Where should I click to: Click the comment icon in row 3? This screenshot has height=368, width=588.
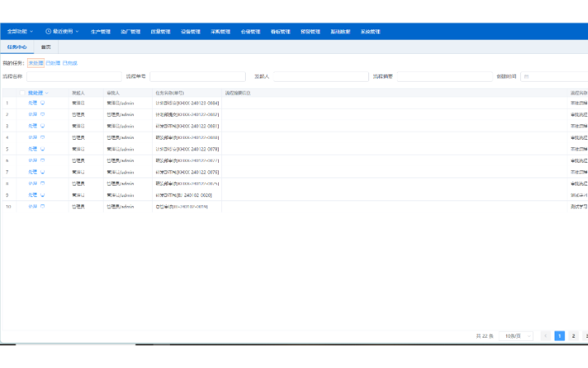42,126
